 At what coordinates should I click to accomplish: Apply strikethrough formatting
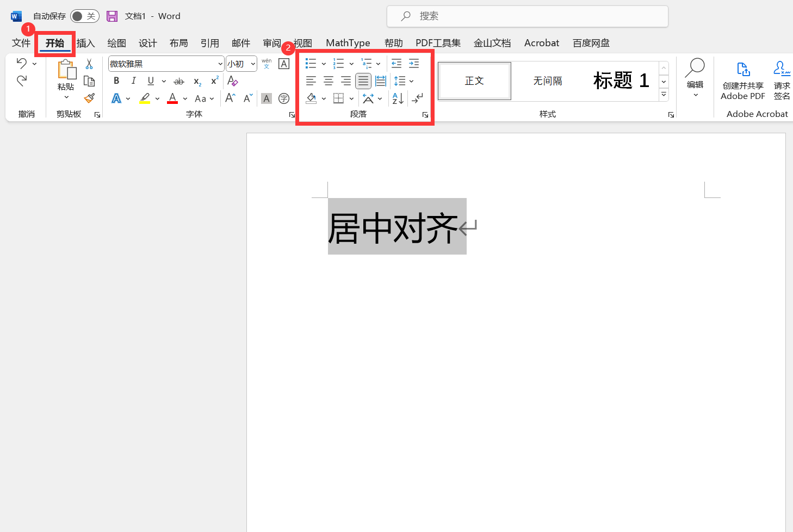pos(178,81)
